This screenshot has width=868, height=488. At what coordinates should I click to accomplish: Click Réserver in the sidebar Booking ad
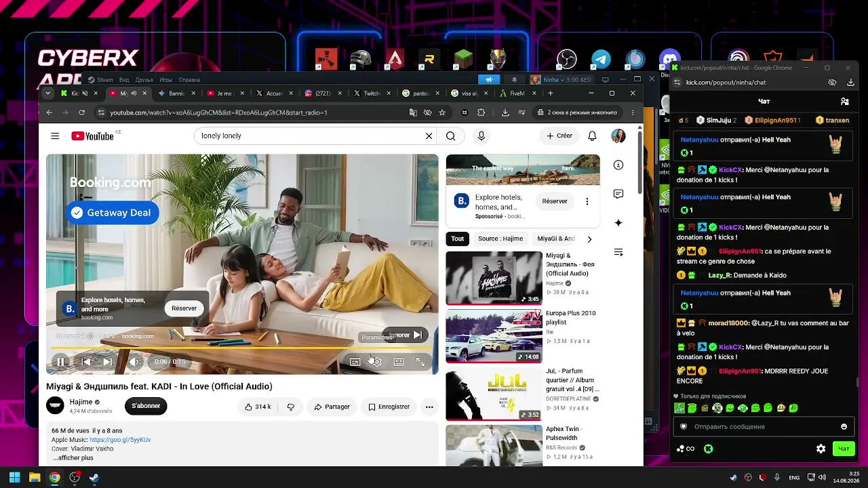click(555, 201)
